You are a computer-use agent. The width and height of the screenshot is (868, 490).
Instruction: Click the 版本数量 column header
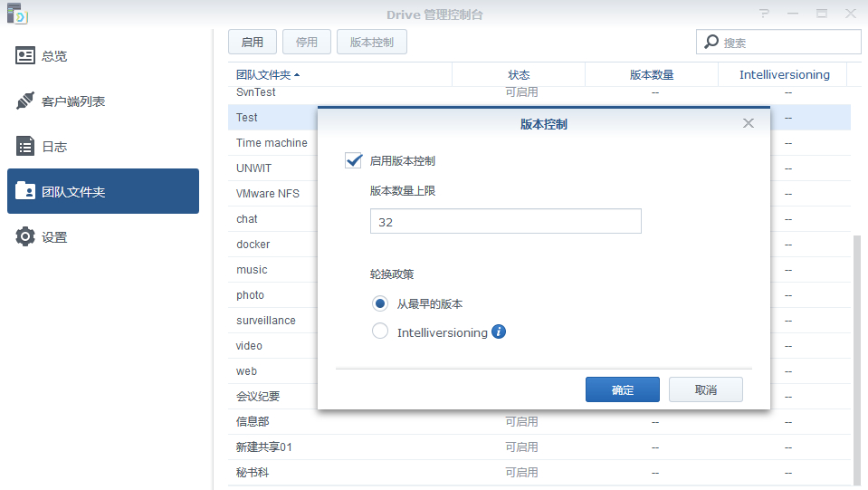pyautogui.click(x=652, y=74)
